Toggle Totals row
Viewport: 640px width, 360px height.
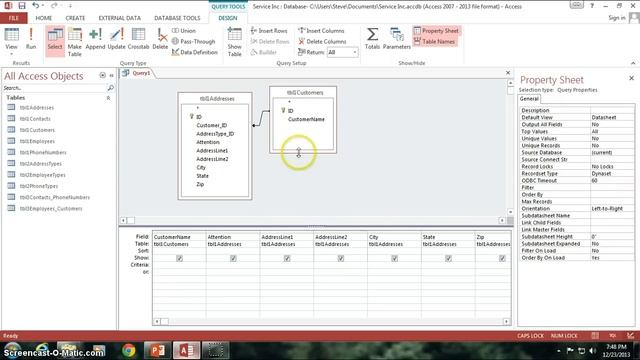[372, 39]
